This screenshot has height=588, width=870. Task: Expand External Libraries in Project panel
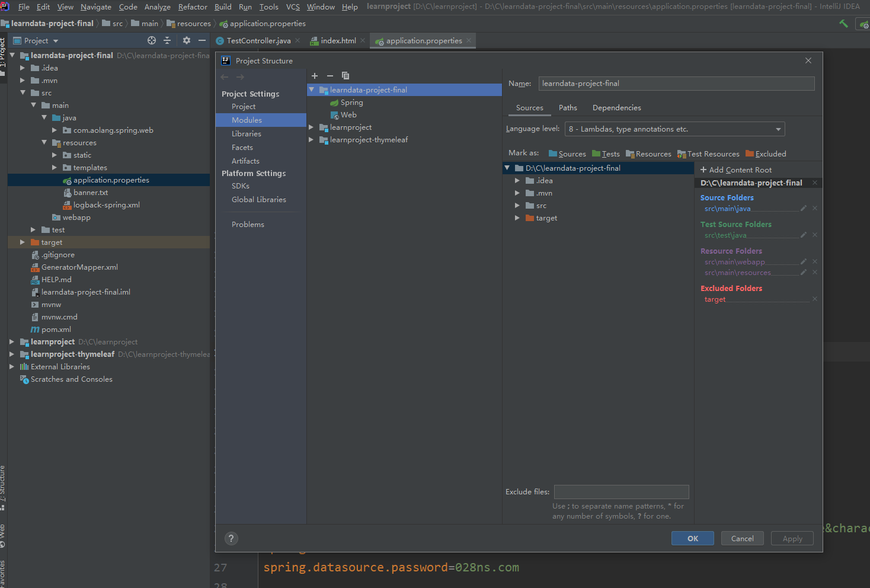click(11, 366)
